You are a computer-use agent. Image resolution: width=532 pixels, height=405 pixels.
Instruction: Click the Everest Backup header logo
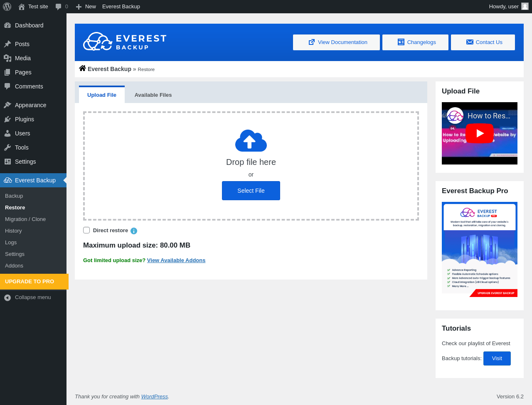(125, 42)
